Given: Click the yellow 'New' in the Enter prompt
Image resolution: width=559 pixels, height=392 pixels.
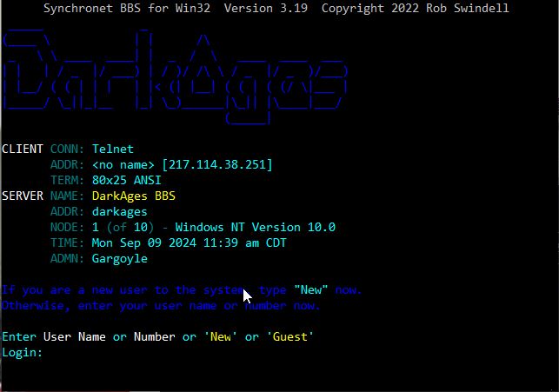Looking at the screenshot, I should pos(220,337).
